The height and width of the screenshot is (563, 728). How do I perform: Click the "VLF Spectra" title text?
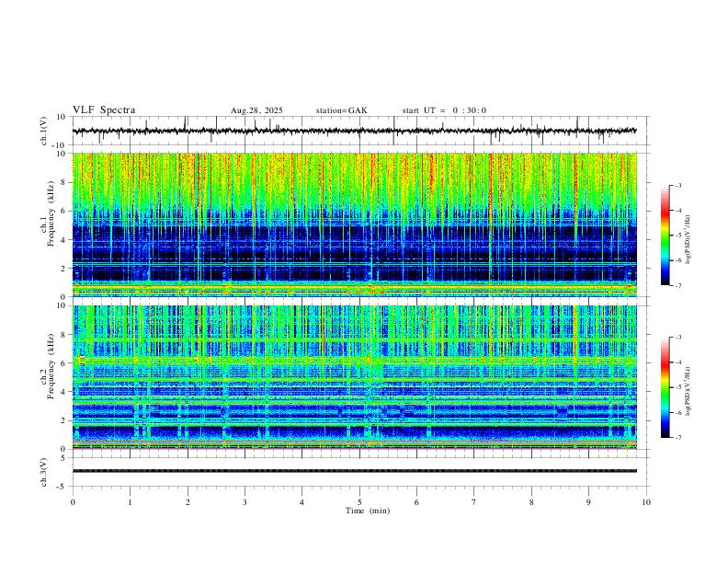104,110
